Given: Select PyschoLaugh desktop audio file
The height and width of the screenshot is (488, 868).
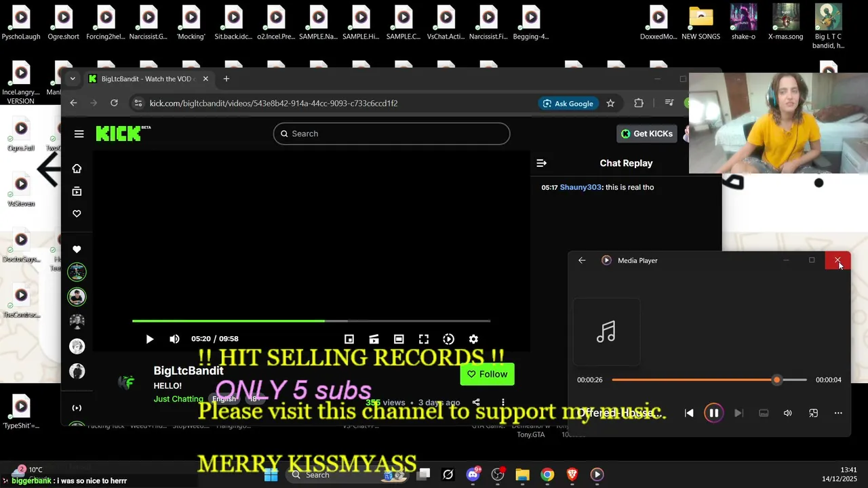Looking at the screenshot, I should tap(21, 24).
